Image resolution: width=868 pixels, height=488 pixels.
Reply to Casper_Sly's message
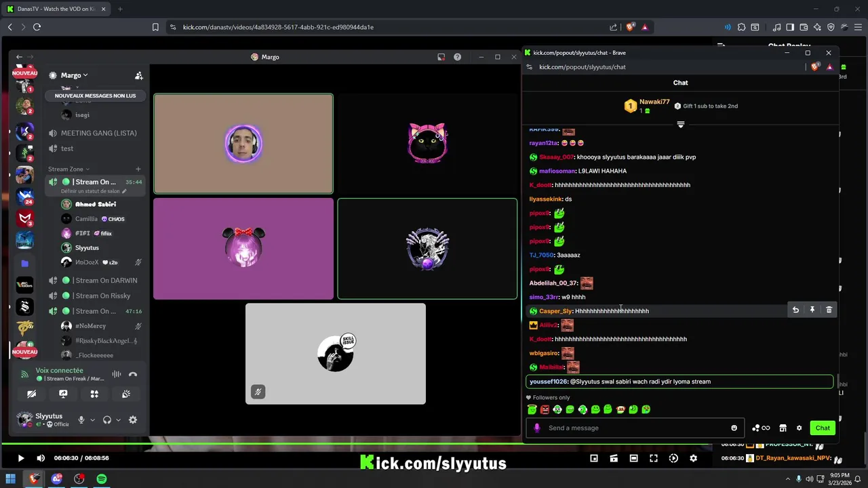pyautogui.click(x=795, y=310)
